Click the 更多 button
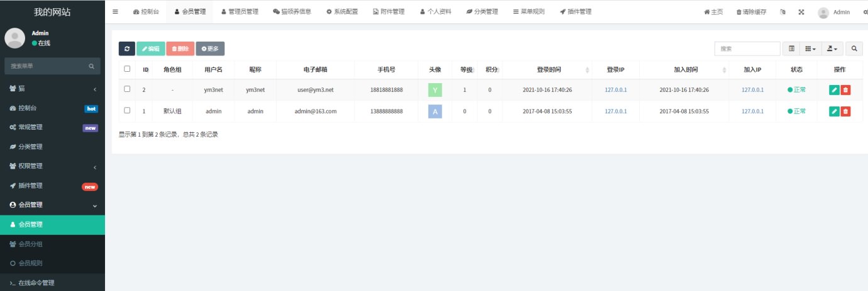This screenshot has width=868, height=291. tap(210, 48)
